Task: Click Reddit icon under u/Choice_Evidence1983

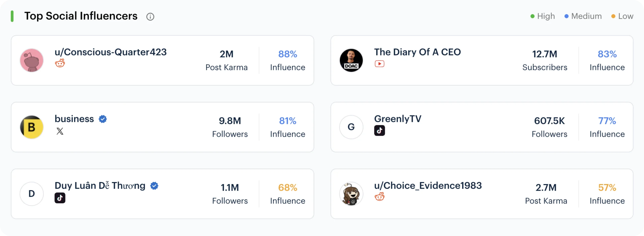Action: pos(379,197)
